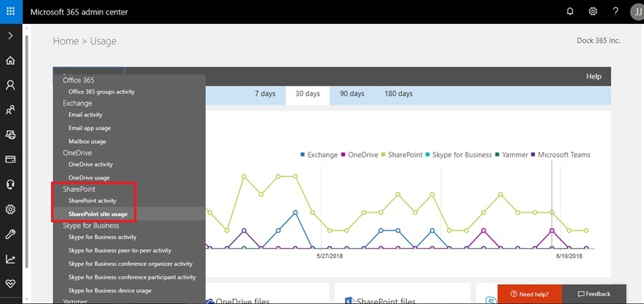Switch to the 90 days tab

coord(352,94)
